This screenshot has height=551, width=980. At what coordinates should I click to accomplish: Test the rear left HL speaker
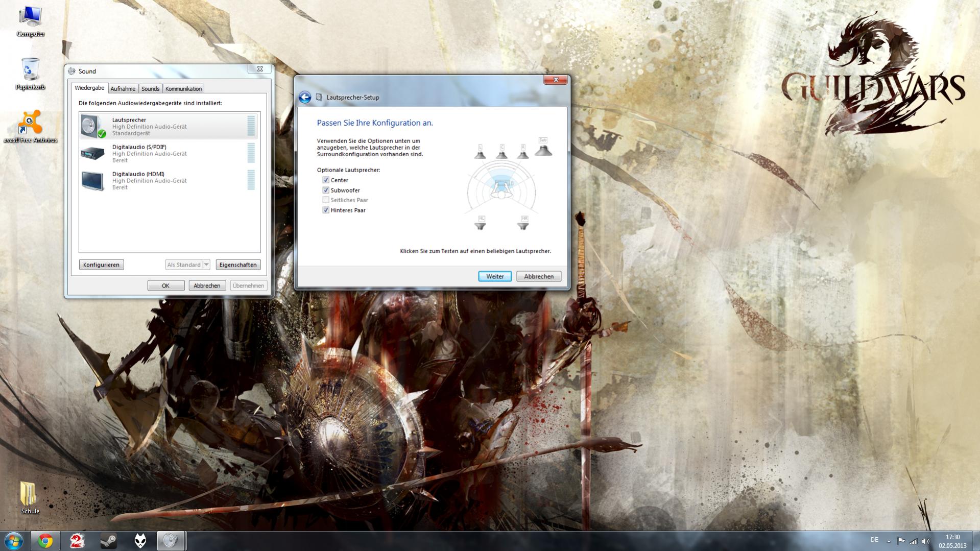[x=481, y=223]
